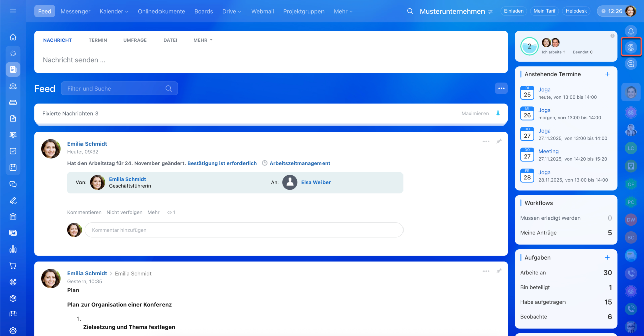Toggle Nicht verfolgen on the Arbeitstag post

click(x=124, y=212)
